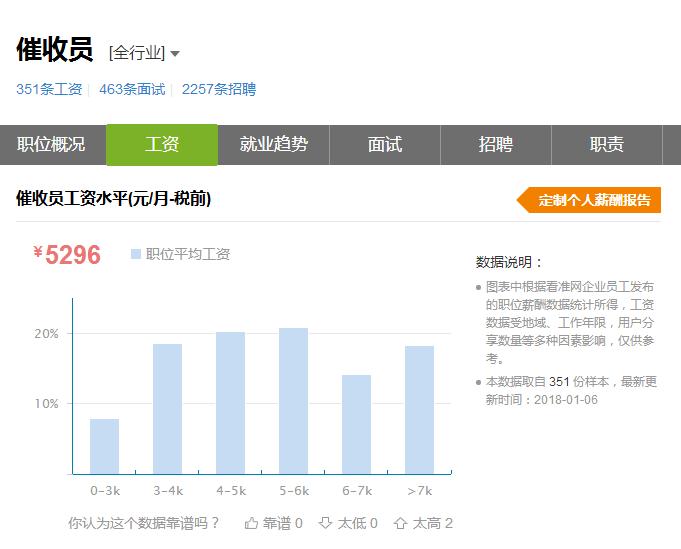Open the 面试 tab
The width and height of the screenshot is (681, 549).
385,145
